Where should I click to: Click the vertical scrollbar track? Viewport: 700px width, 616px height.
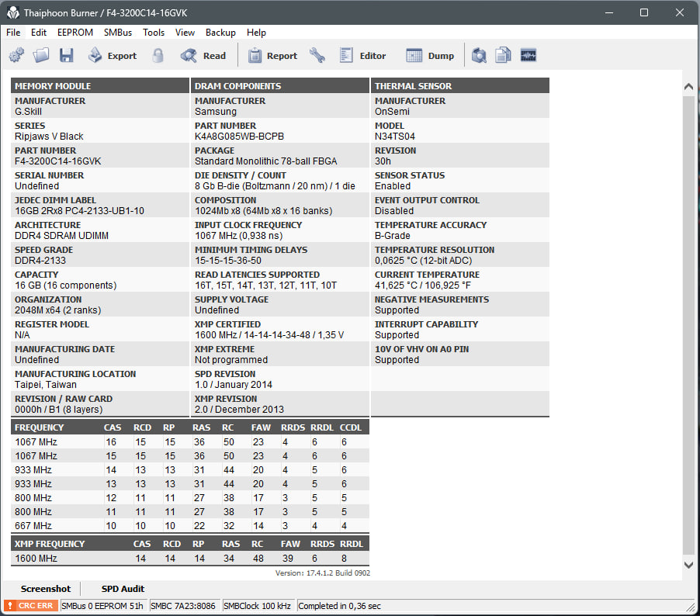(688, 324)
